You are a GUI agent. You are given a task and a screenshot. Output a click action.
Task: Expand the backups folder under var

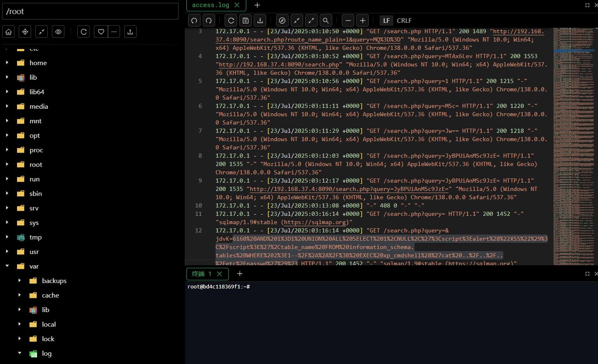(20, 281)
